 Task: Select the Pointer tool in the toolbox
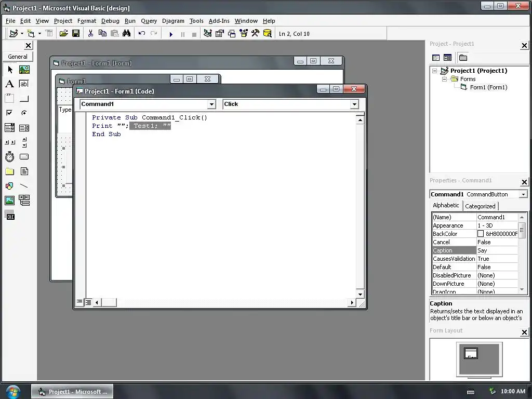[10, 70]
